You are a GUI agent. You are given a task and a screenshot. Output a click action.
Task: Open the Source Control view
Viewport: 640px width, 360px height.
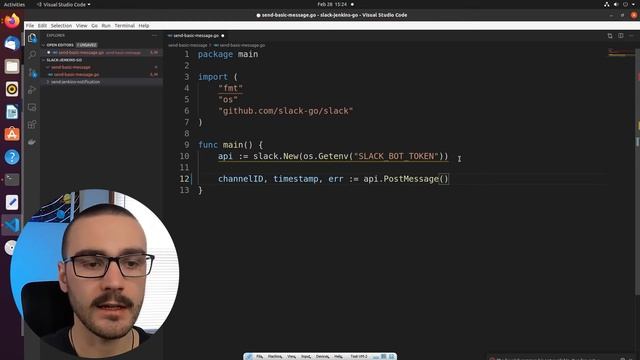pos(32,73)
